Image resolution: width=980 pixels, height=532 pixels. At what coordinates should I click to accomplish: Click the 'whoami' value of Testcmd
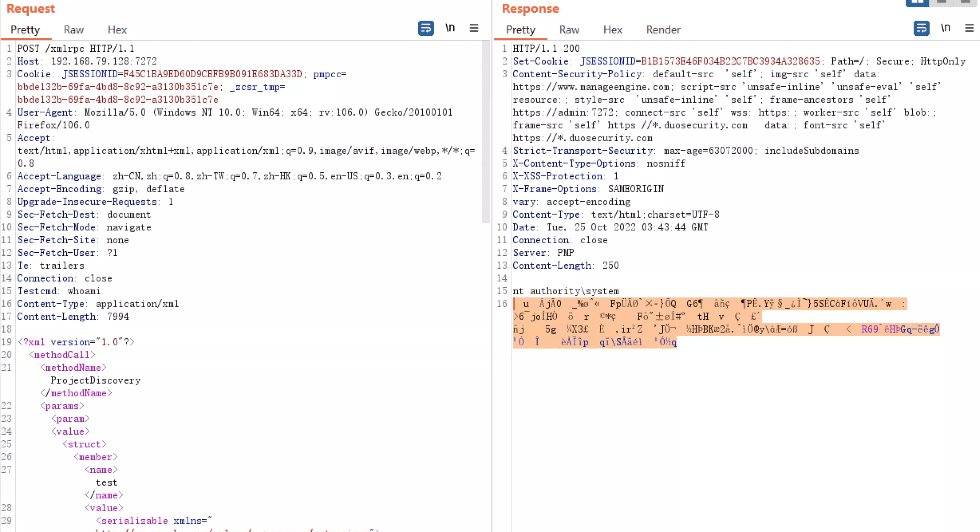[x=84, y=291]
